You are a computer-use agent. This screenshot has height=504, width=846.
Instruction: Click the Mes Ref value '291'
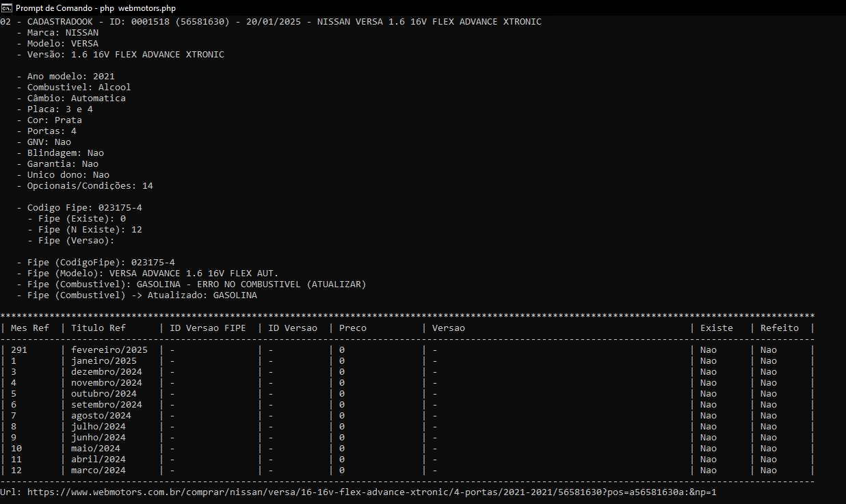[x=19, y=350]
